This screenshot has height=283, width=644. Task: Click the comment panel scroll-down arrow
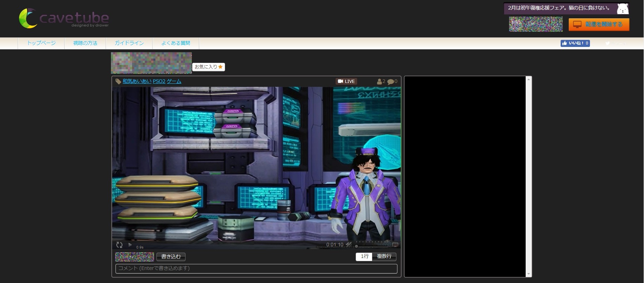pos(528,274)
